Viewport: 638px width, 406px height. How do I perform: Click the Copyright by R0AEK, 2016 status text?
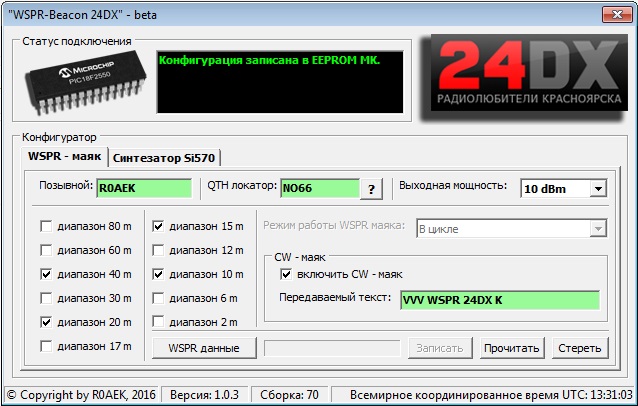click(x=81, y=395)
